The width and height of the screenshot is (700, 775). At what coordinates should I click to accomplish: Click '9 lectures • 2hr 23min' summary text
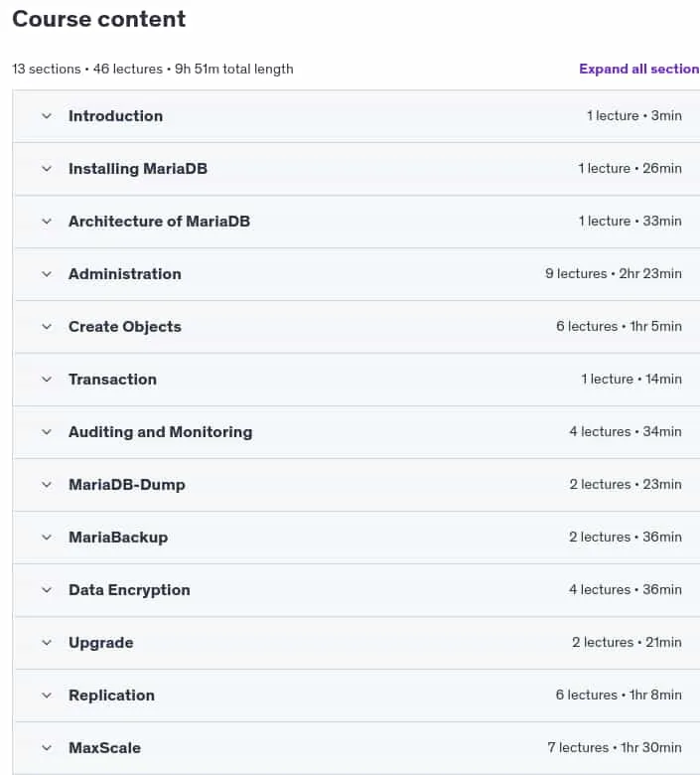614,274
